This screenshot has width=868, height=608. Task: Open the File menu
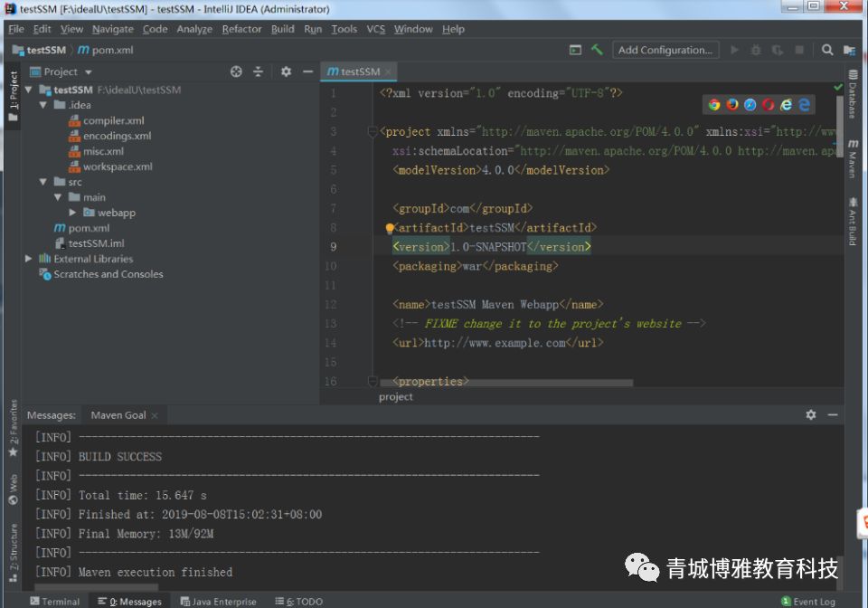coord(16,29)
